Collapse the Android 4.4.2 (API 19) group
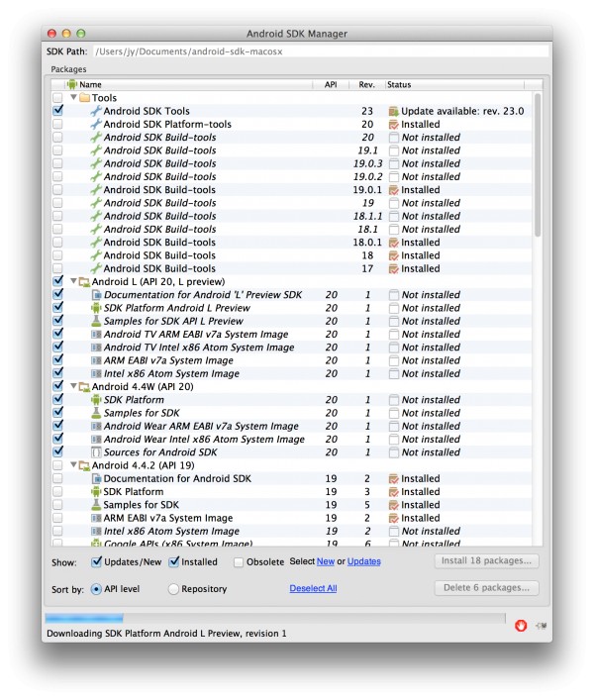 click(x=73, y=465)
